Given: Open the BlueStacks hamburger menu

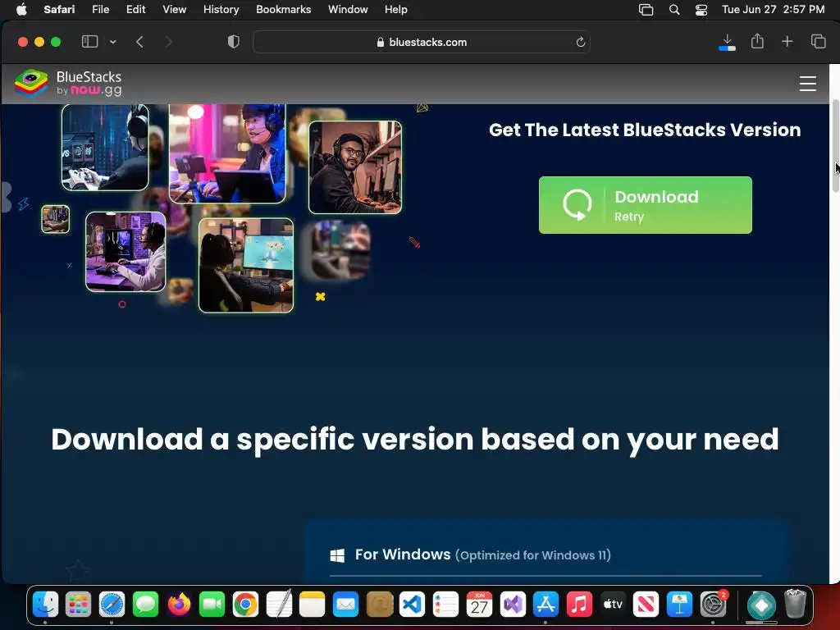Looking at the screenshot, I should click(x=807, y=84).
